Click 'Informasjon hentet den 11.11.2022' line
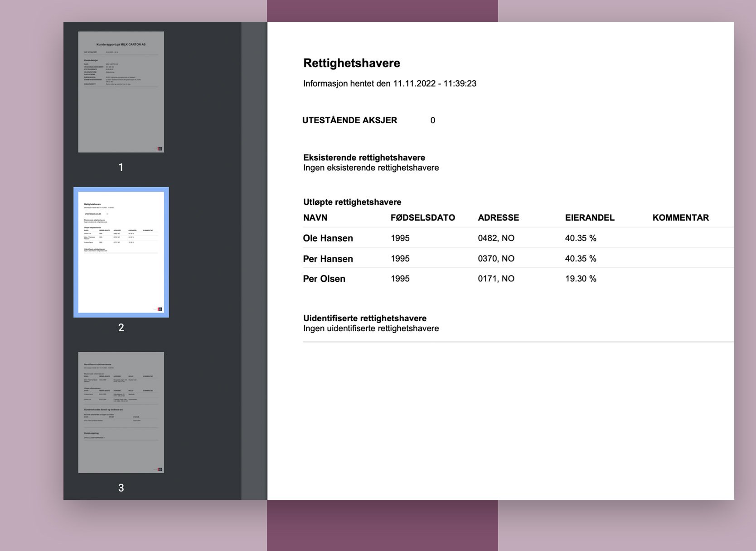 (x=390, y=83)
